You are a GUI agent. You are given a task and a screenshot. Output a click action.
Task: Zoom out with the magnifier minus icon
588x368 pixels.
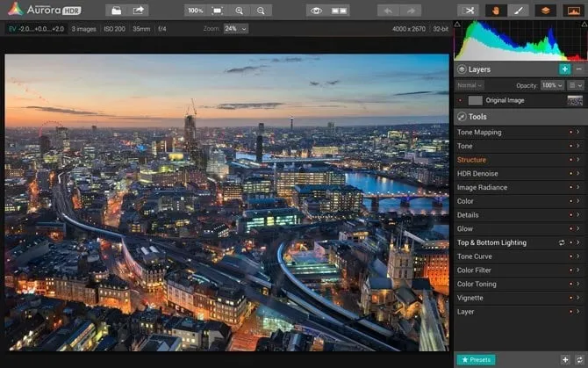261,11
